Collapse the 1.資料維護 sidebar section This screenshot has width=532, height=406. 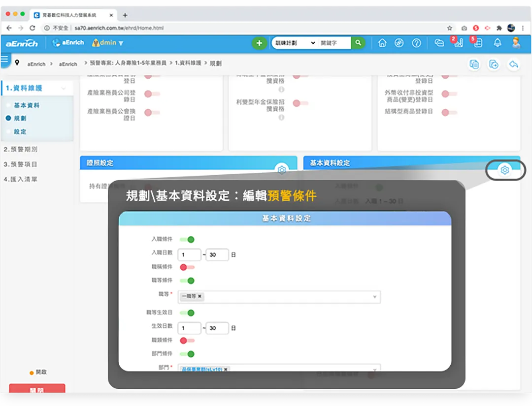[63, 89]
